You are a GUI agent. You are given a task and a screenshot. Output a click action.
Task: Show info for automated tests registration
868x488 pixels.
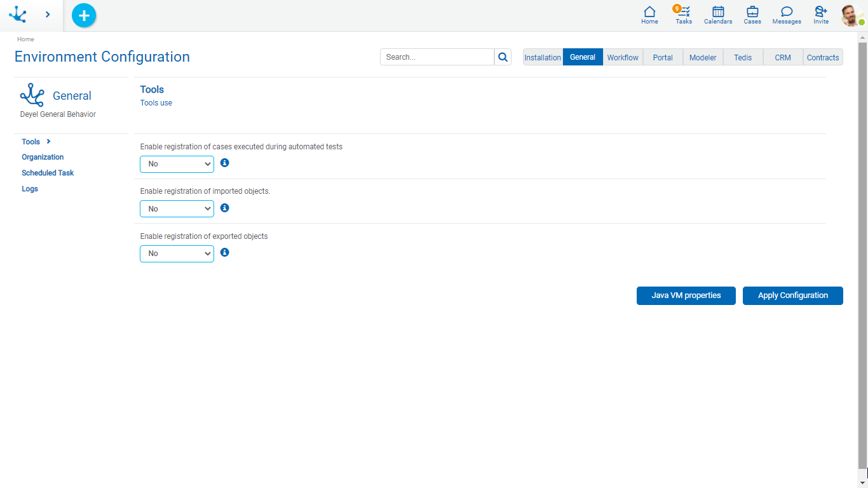pos(224,163)
